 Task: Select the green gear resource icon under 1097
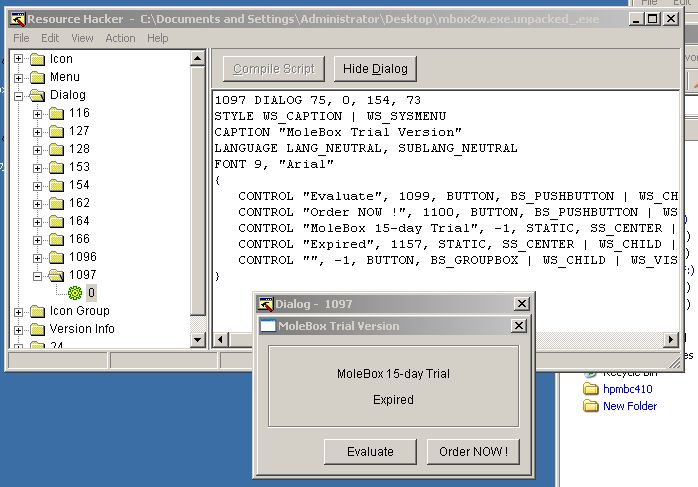click(x=75, y=292)
